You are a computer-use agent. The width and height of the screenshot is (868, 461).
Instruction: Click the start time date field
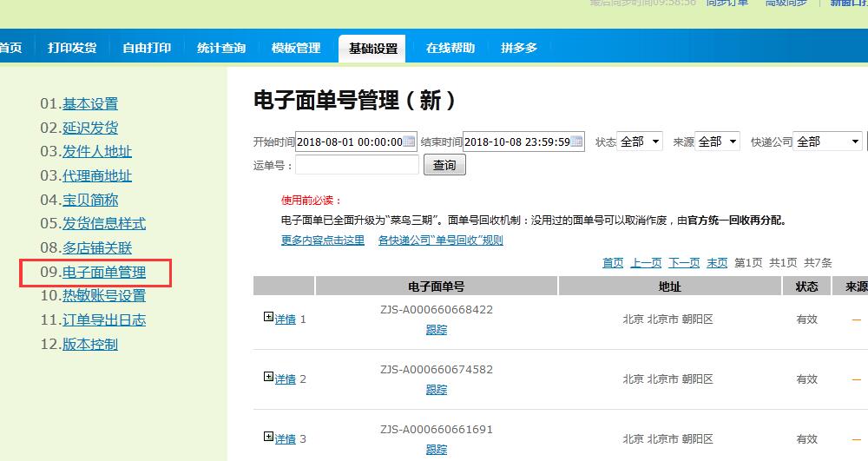[x=349, y=142]
